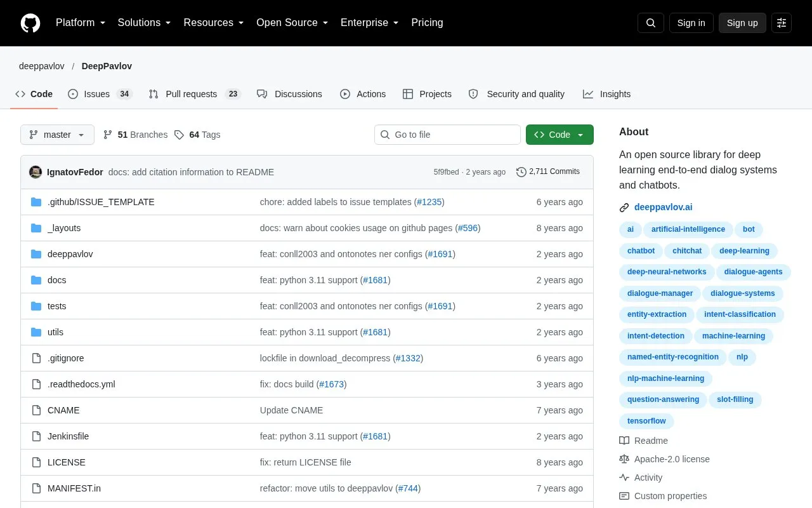812x508 pixels.
Task: Open the appearance settings icon button
Action: (782, 23)
